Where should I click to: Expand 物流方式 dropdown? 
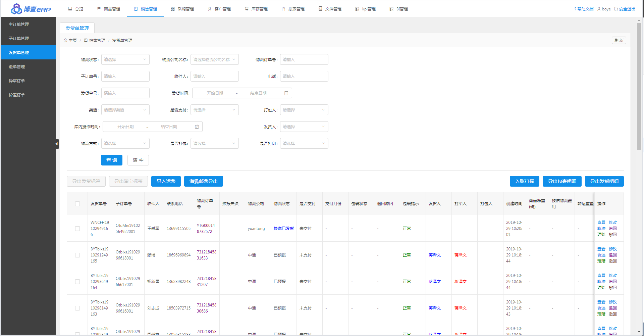click(125, 143)
